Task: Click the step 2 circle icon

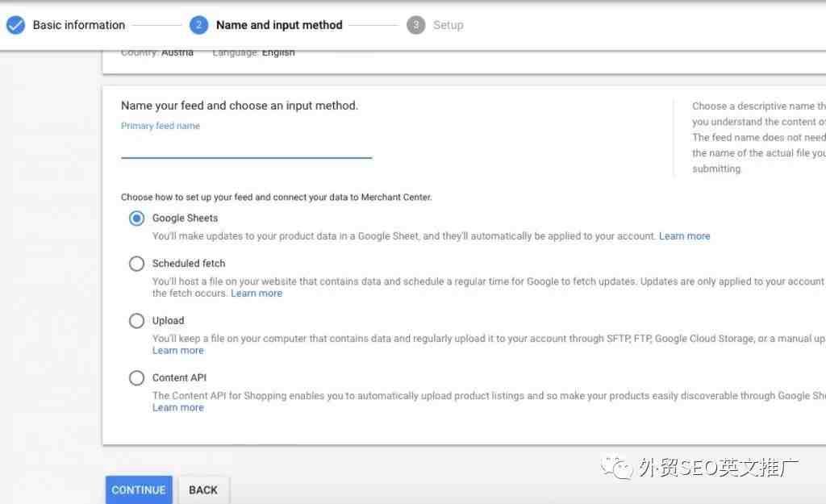Action: click(198, 25)
